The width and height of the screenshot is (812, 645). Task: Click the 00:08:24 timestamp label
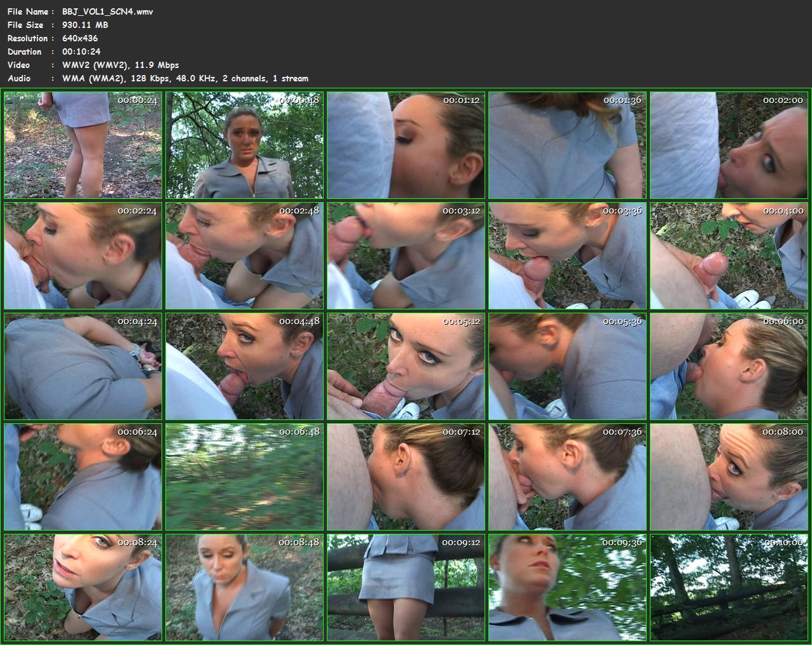[x=137, y=542]
